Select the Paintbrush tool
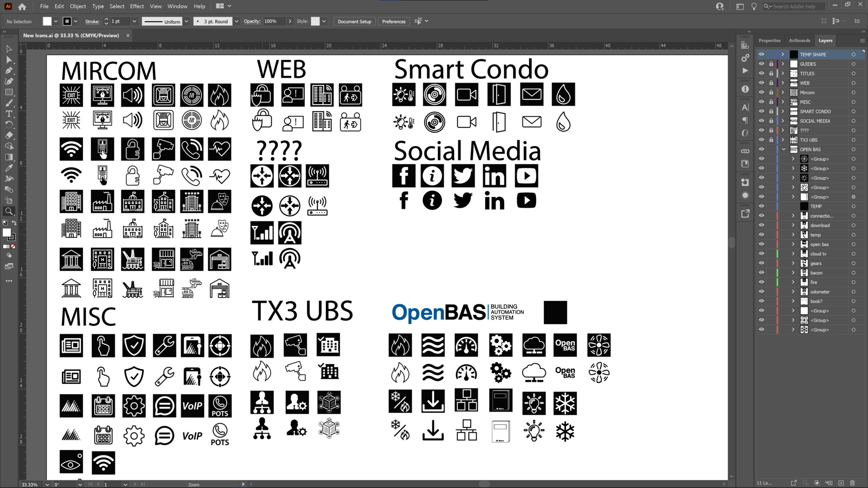 pyautogui.click(x=9, y=103)
